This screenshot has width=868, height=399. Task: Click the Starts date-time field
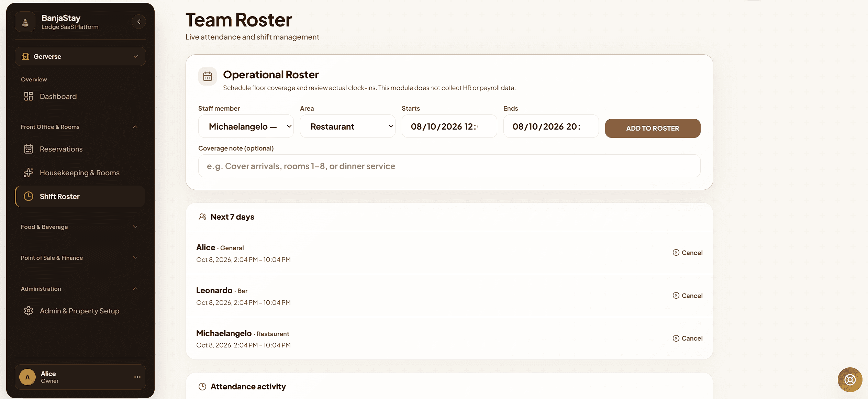click(x=449, y=126)
